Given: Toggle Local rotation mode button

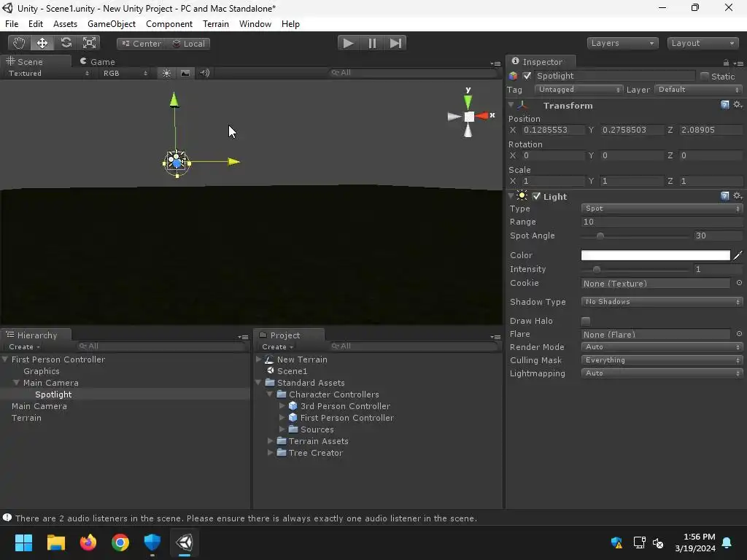Looking at the screenshot, I should (189, 43).
